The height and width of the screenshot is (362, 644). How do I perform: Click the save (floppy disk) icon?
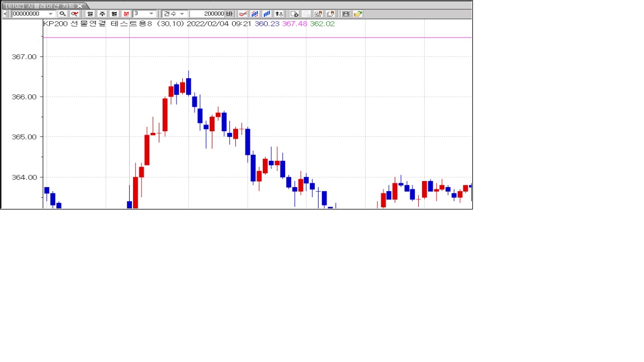point(346,13)
